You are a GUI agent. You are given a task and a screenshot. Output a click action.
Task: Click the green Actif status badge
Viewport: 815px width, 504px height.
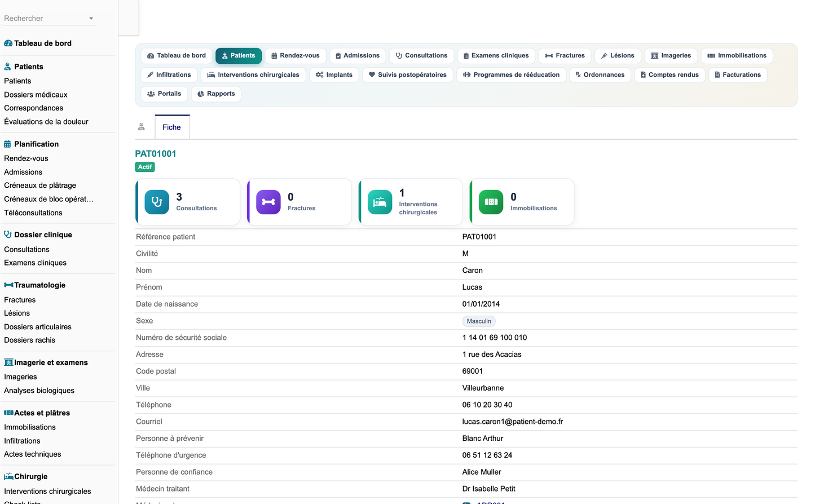point(145,167)
